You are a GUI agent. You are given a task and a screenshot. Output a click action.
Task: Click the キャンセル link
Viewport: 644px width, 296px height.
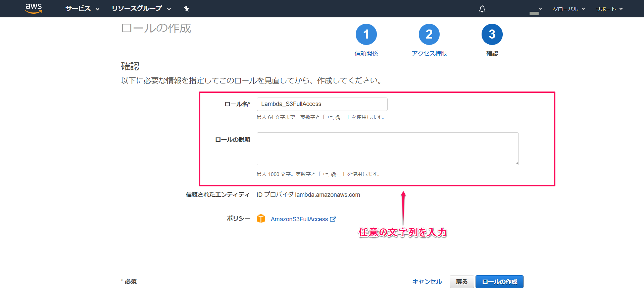pyautogui.click(x=427, y=282)
